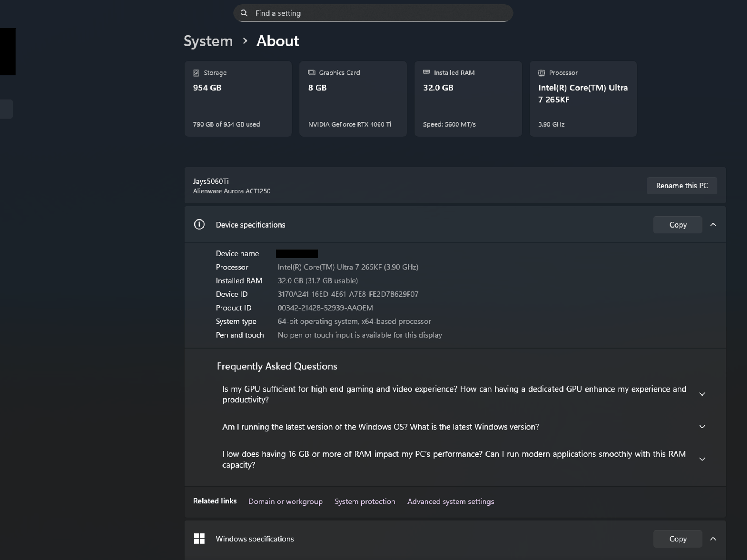Viewport: 747px width, 560px height.
Task: Click the Storage card drive icon
Action: (x=196, y=73)
